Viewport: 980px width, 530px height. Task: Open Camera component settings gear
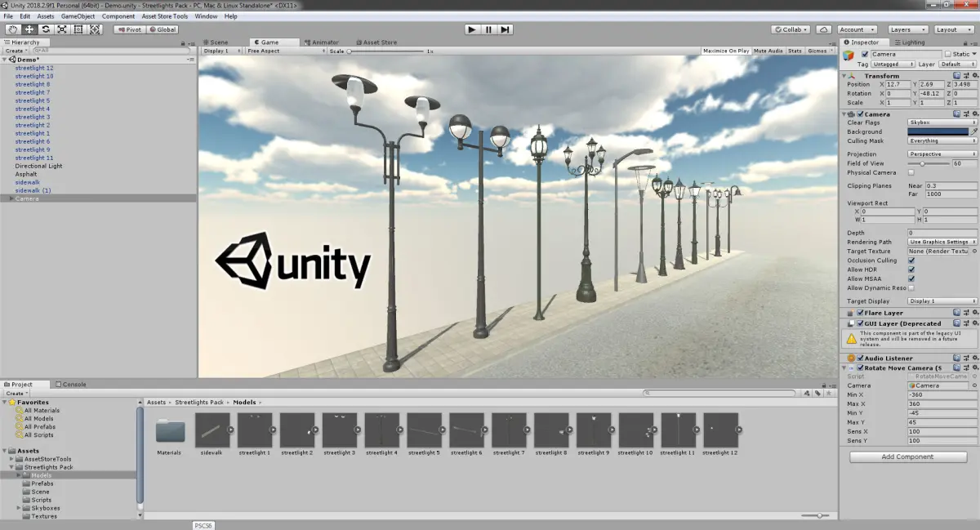pos(973,114)
